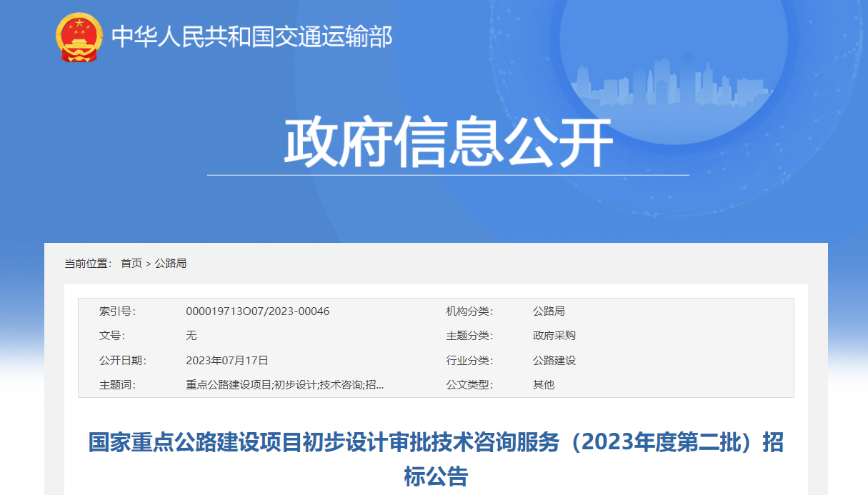Click the truncated 主题词 keywords text
This screenshot has width=868, height=495.
(x=284, y=385)
